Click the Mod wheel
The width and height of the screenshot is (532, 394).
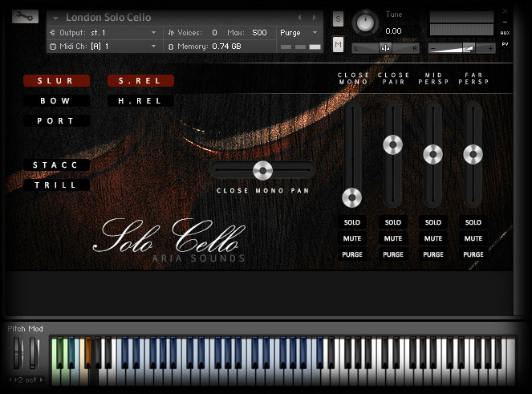[x=35, y=351]
